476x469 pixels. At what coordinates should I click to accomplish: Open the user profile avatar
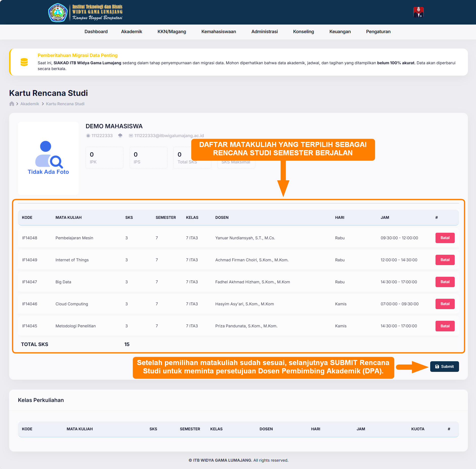click(418, 12)
